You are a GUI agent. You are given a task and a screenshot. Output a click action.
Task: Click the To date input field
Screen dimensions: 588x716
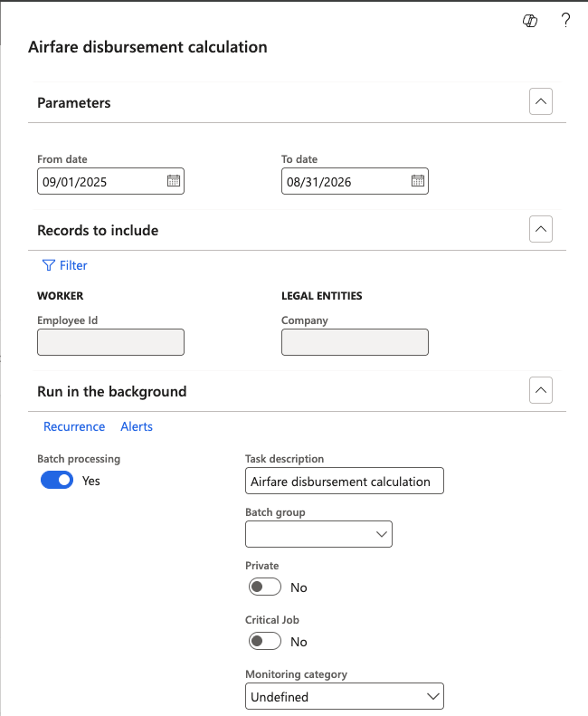pyautogui.click(x=355, y=181)
